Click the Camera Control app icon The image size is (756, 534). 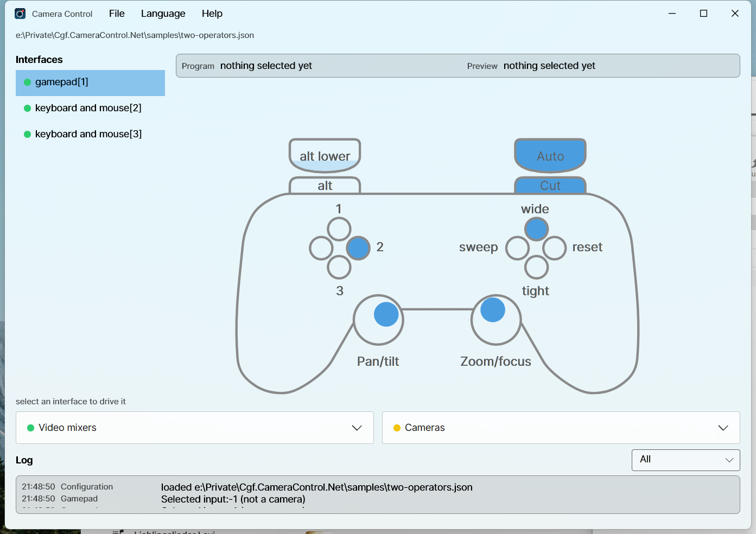point(20,14)
